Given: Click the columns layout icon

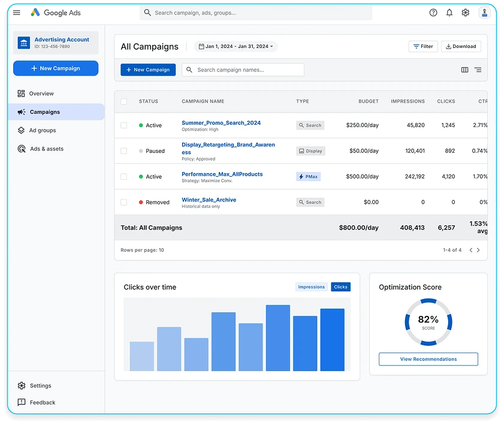Looking at the screenshot, I should [x=464, y=70].
